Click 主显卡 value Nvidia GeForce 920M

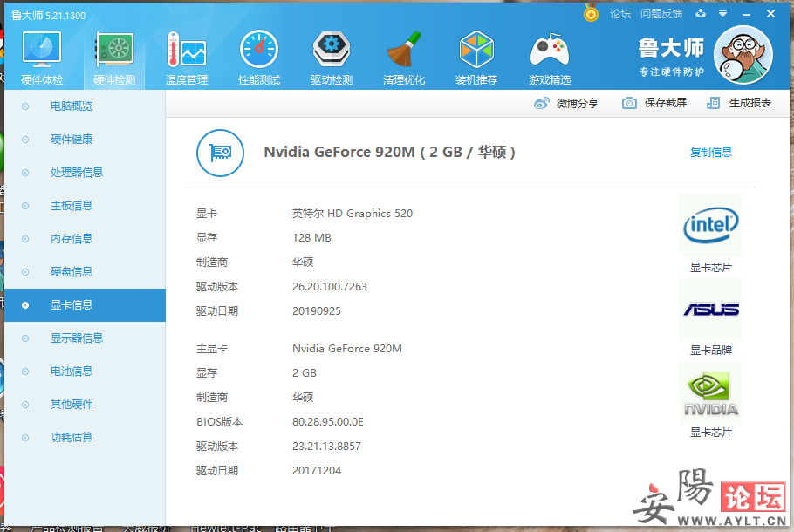[347, 349]
